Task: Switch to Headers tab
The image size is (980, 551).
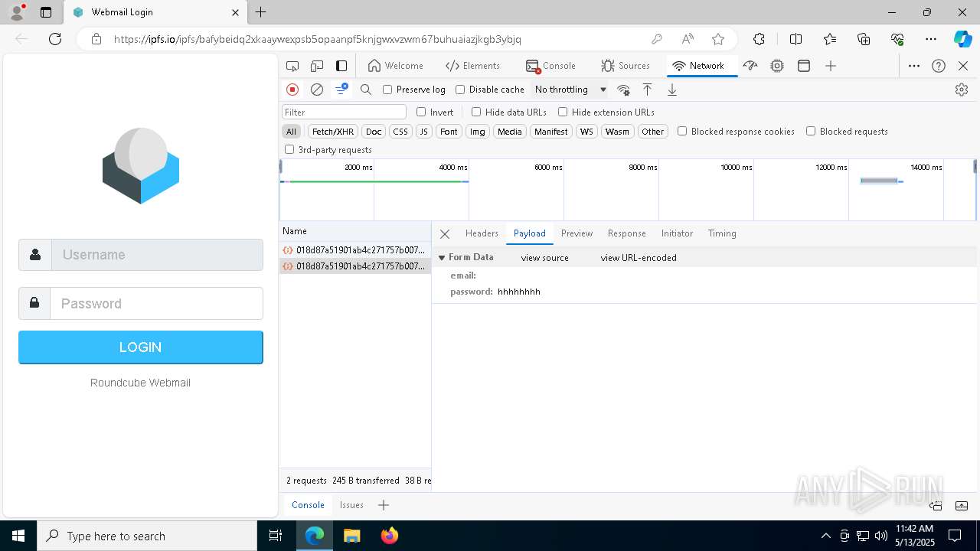Action: (x=482, y=233)
